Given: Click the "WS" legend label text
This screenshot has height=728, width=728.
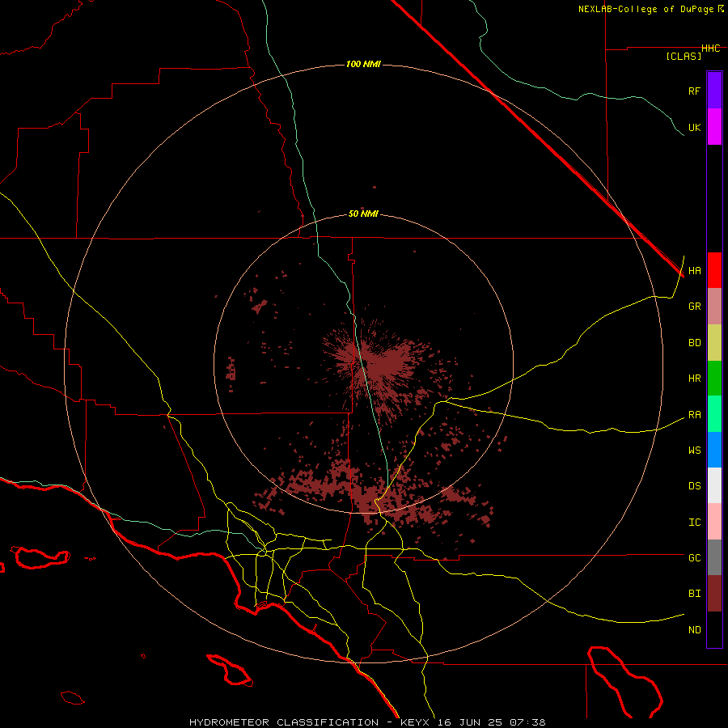Looking at the screenshot, I should point(694,450).
